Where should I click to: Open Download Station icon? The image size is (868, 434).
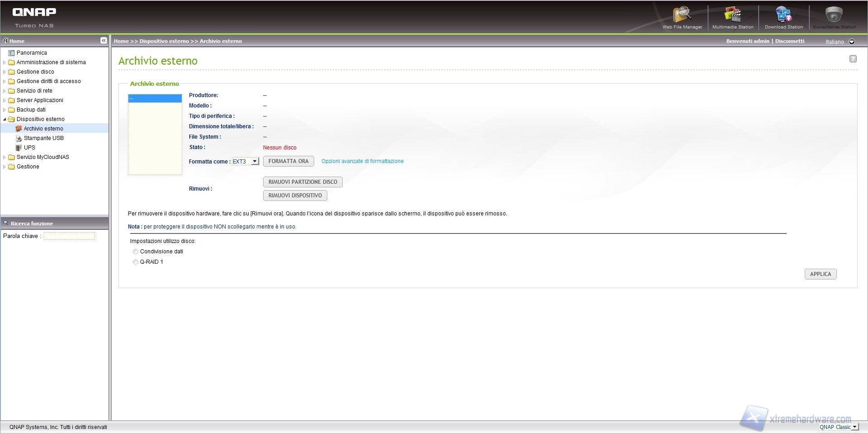pos(783,15)
